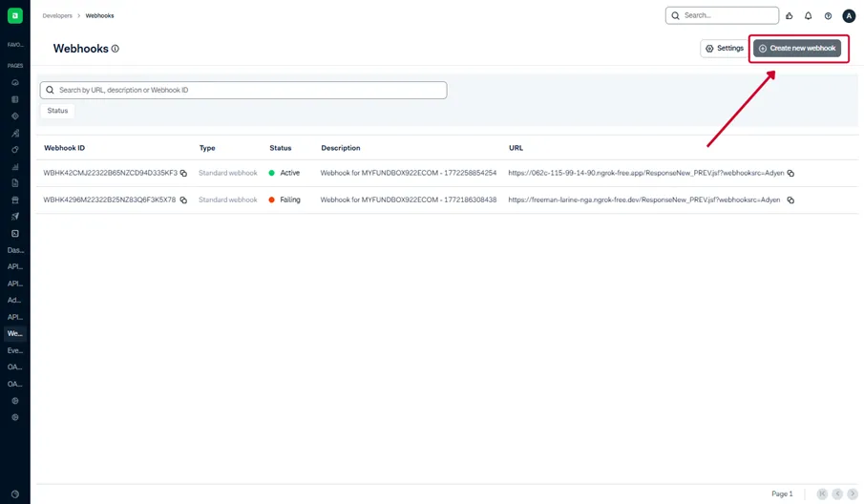This screenshot has width=864, height=504.
Task: Focus the global Search box
Action: (722, 15)
